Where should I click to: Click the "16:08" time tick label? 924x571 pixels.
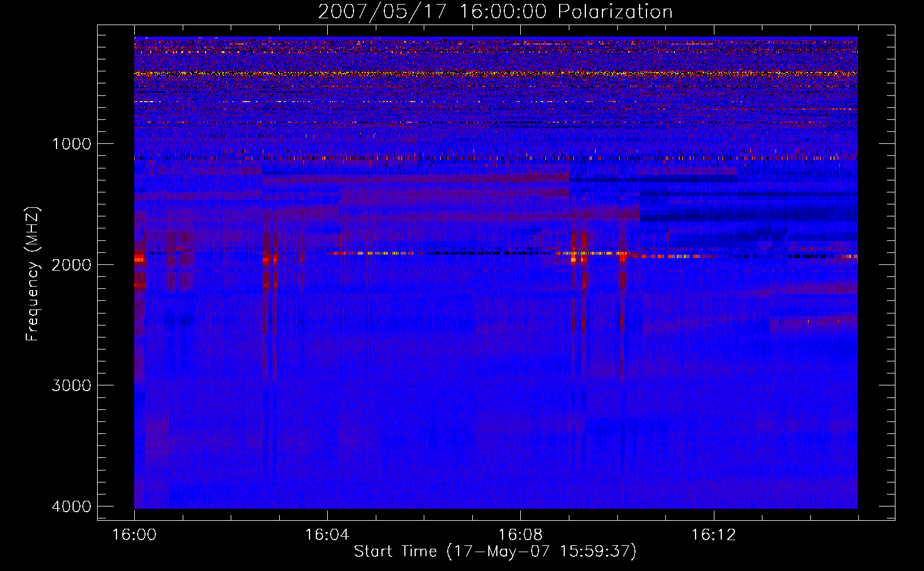click(x=520, y=534)
